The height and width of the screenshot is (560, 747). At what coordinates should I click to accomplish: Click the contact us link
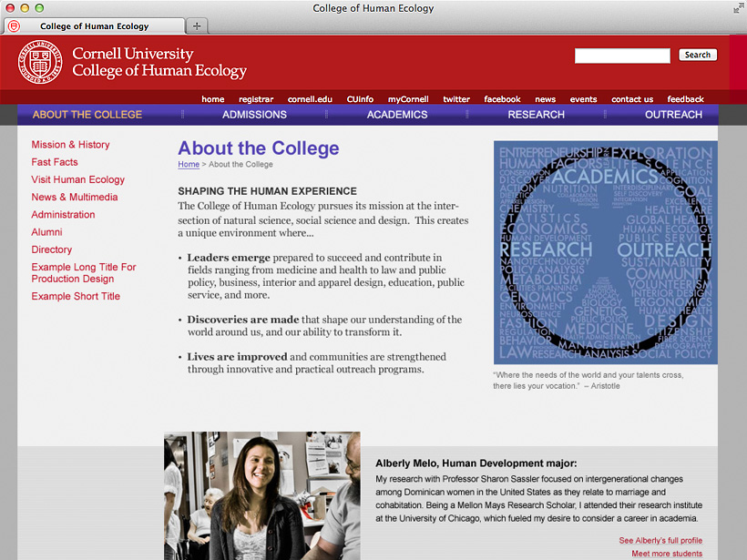632,99
